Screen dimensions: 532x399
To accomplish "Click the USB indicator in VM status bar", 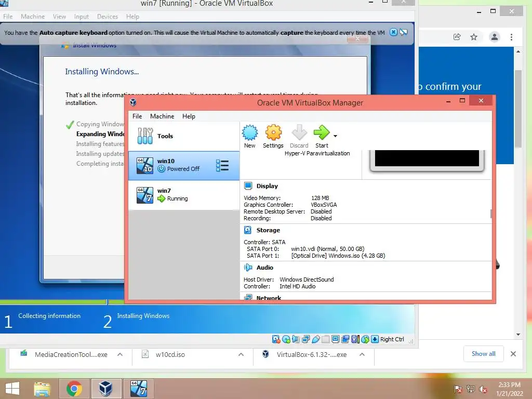I will click(x=315, y=339).
